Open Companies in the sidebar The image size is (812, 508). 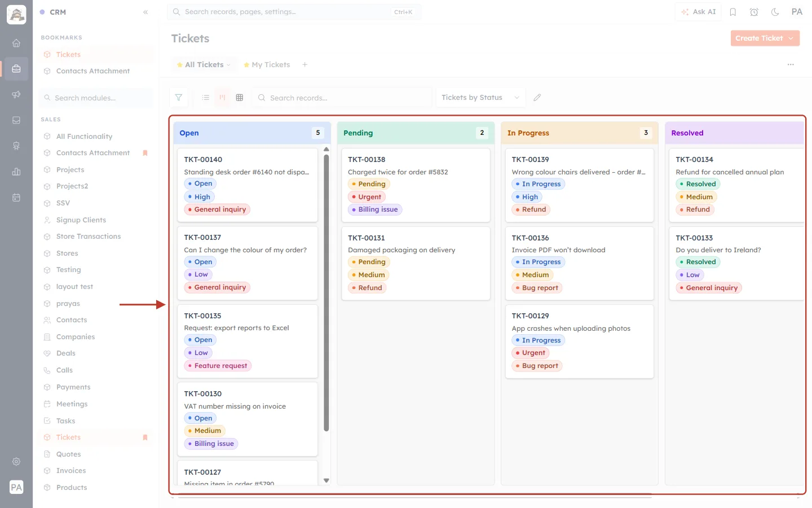(76, 337)
